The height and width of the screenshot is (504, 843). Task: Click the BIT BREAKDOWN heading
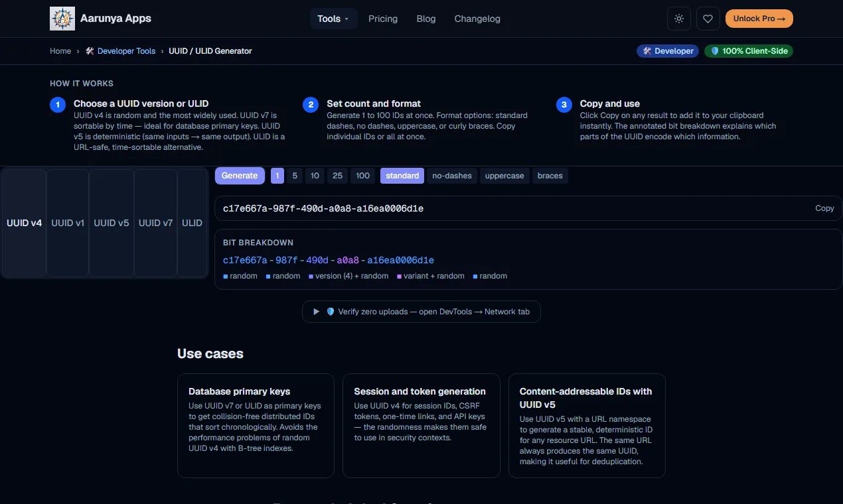point(258,243)
